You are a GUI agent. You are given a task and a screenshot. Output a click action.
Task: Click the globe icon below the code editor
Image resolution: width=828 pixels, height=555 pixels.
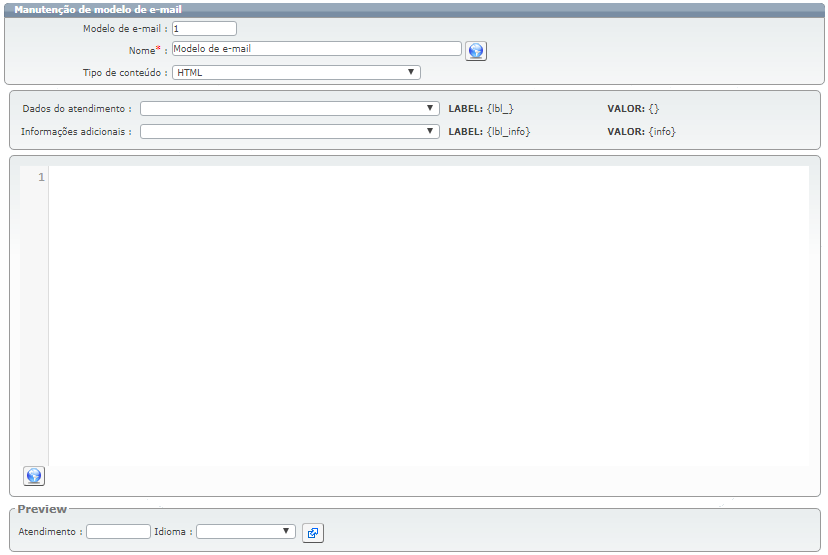click(x=34, y=476)
